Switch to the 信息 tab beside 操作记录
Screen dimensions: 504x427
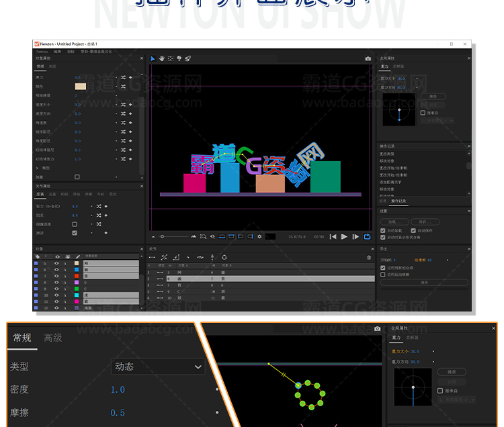[x=383, y=201]
